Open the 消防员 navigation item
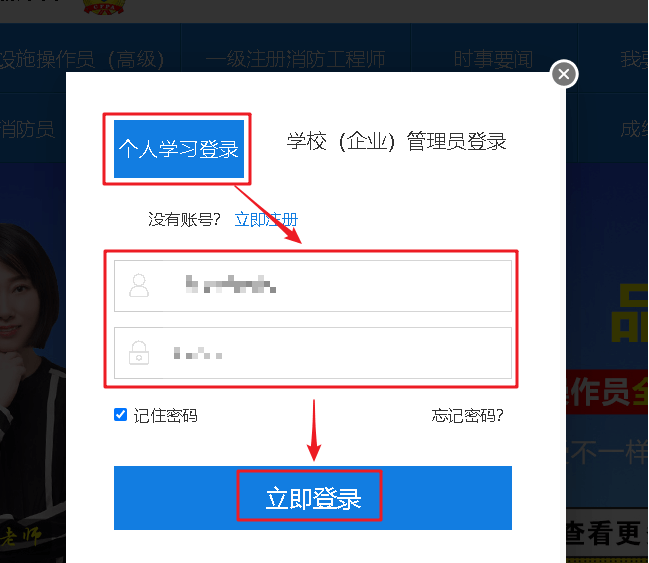Screen dimensions: 649x563 click(27, 129)
